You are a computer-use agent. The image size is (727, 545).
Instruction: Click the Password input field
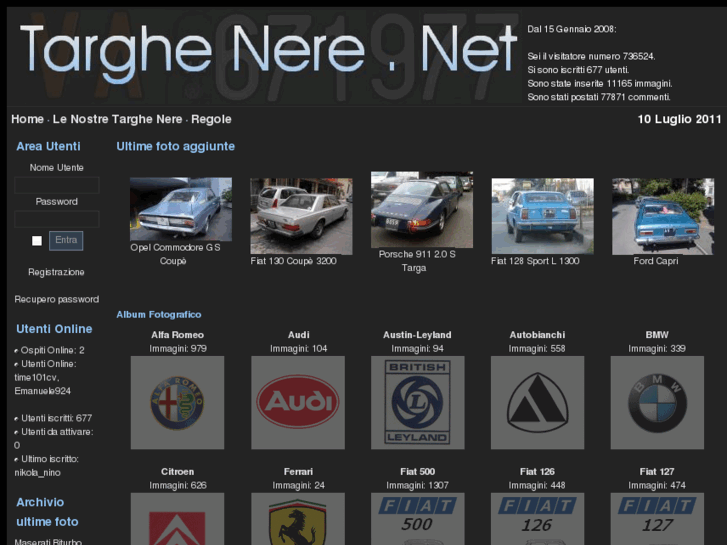click(x=57, y=219)
